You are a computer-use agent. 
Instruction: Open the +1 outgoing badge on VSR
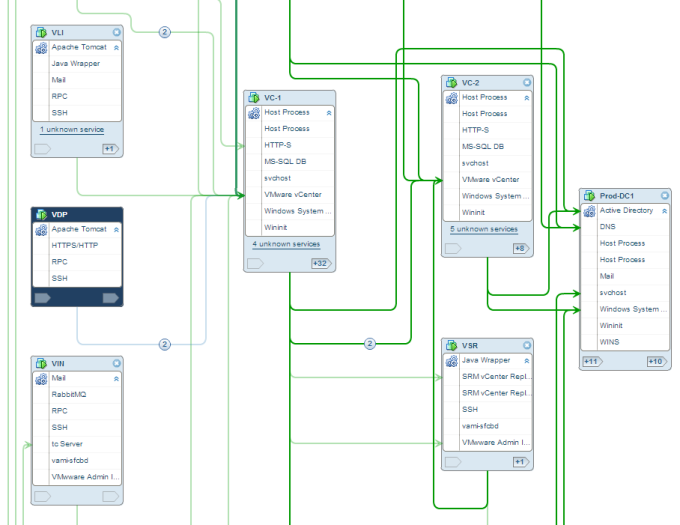point(521,462)
